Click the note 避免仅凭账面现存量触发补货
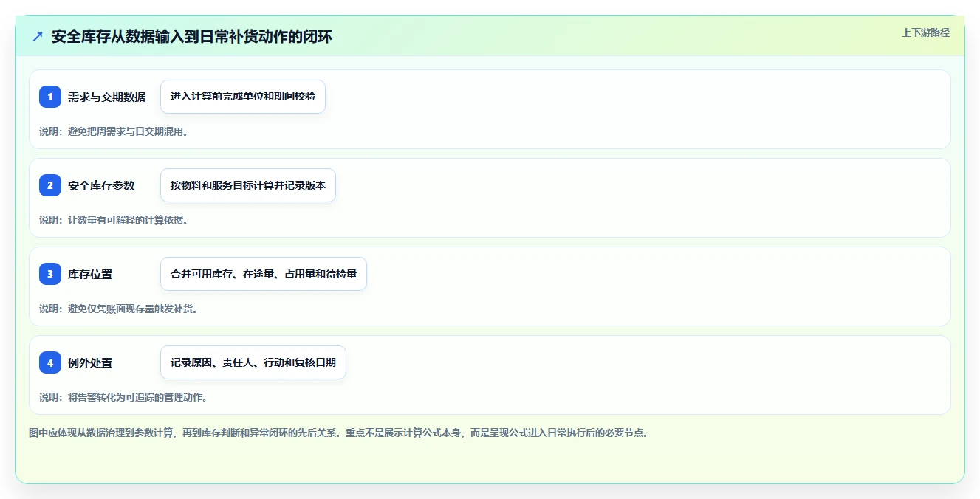980x499 pixels. coord(119,309)
